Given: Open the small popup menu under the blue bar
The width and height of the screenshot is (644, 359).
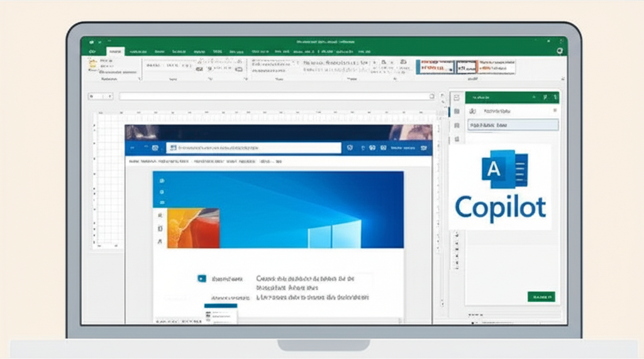Looking at the screenshot, I should pyautogui.click(x=221, y=314).
